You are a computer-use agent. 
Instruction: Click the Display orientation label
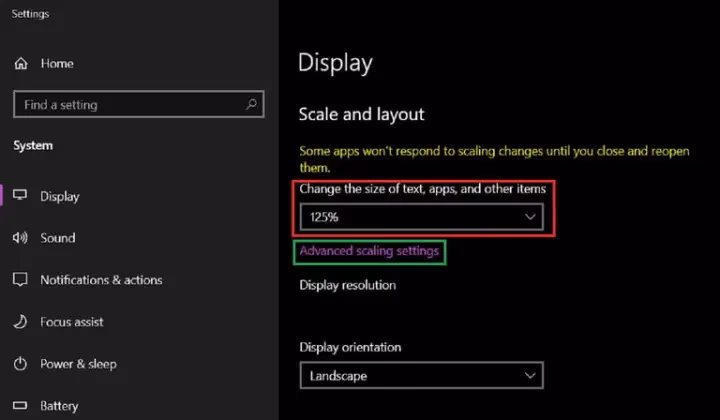pos(350,347)
